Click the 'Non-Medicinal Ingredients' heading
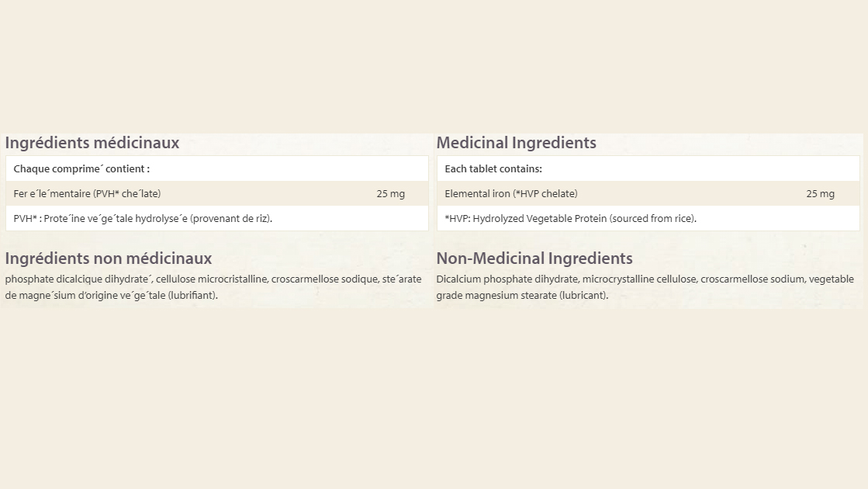The width and height of the screenshot is (868, 489). [534, 258]
